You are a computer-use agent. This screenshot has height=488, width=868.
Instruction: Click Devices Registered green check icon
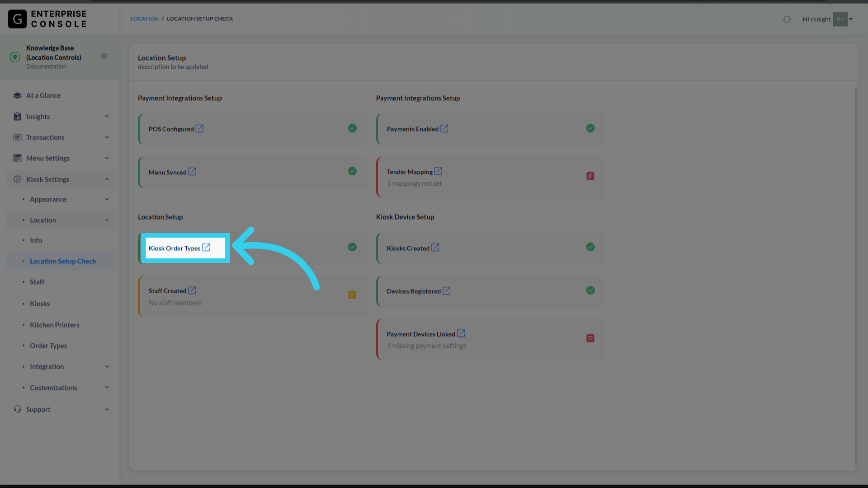[590, 291]
